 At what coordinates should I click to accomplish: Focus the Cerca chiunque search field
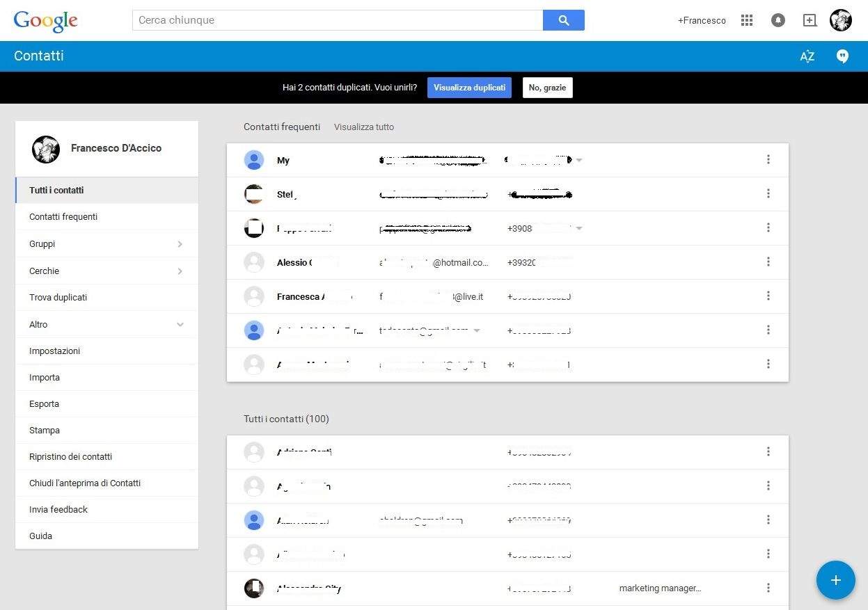click(x=338, y=20)
